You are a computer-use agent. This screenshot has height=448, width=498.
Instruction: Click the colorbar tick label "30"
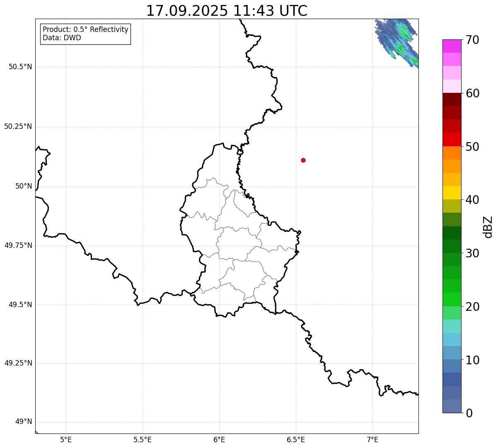(x=472, y=253)
